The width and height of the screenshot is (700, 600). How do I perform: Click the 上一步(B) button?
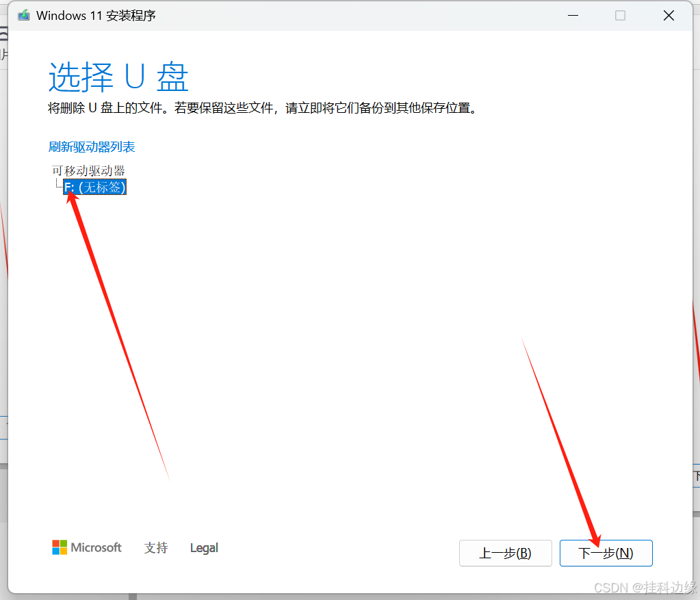pos(506,553)
